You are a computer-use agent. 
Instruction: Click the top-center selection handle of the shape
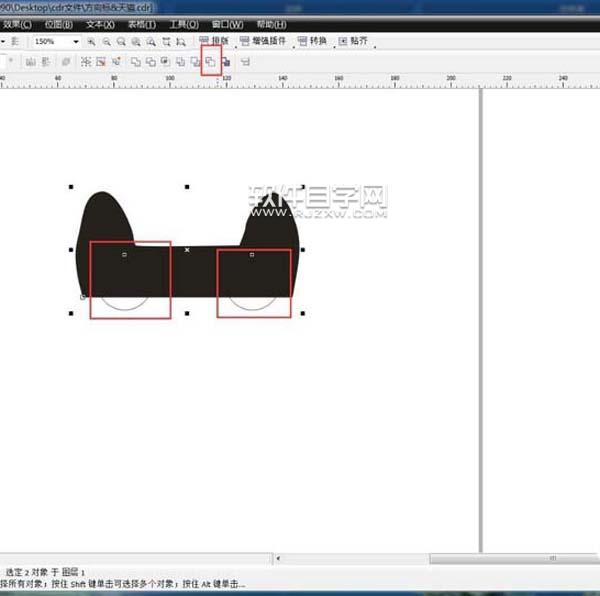tap(187, 186)
